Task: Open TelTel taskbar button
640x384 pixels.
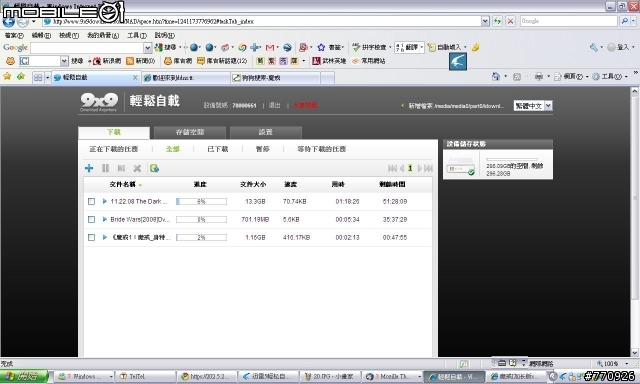Action: click(145, 376)
